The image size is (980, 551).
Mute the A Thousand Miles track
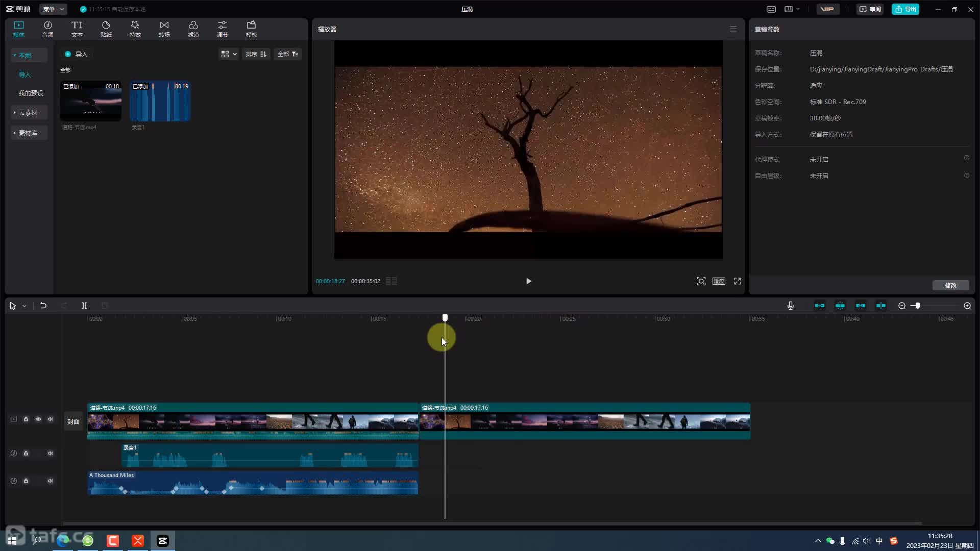coord(51,481)
